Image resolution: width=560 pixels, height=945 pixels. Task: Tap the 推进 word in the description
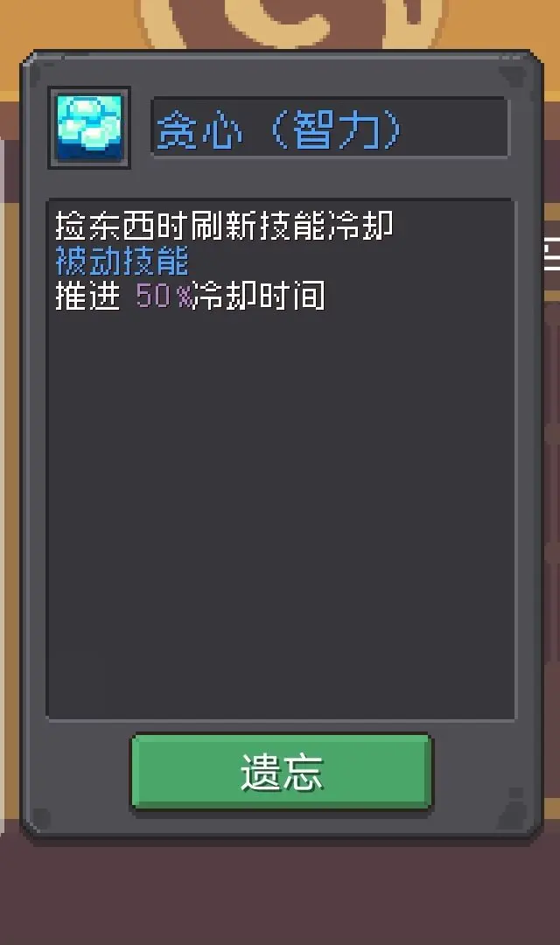coord(88,296)
